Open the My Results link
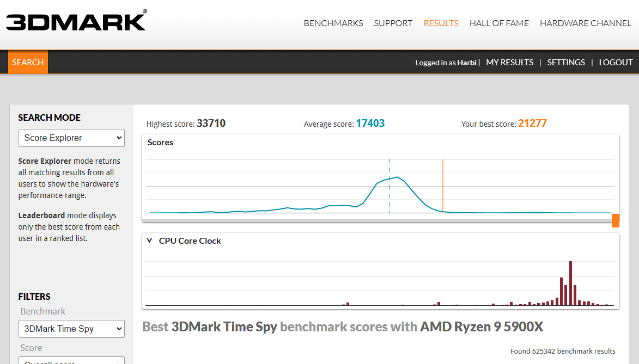The height and width of the screenshot is (364, 639). 509,63
